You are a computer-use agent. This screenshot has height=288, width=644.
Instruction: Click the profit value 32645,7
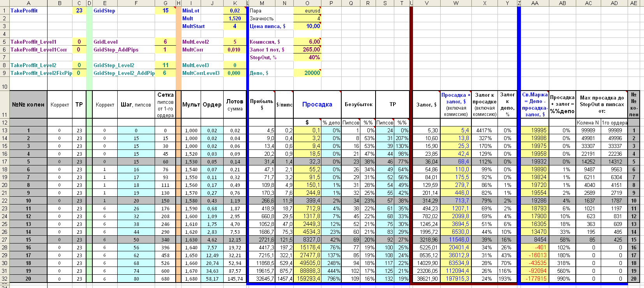click(262, 279)
